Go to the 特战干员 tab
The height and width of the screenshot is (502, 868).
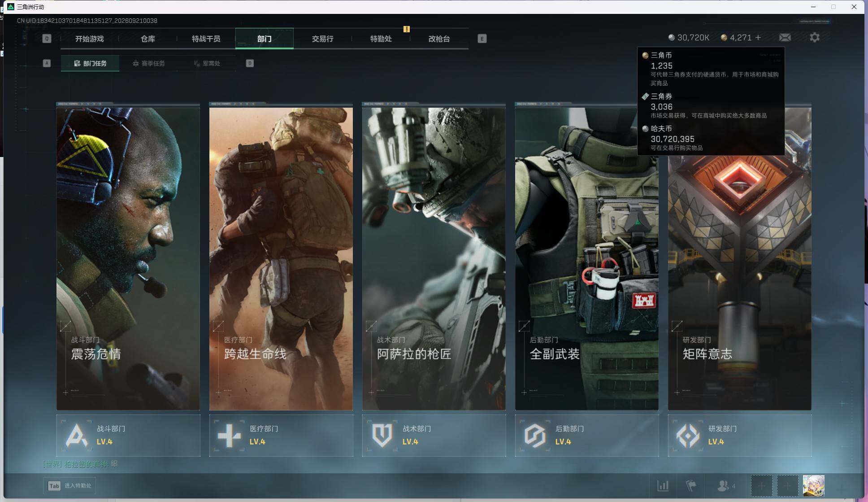pyautogui.click(x=206, y=39)
